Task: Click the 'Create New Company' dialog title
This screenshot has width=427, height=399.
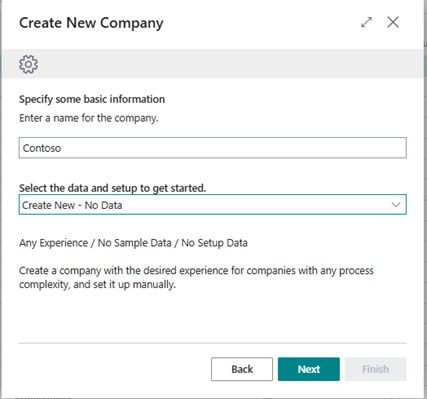Action: coord(91,23)
